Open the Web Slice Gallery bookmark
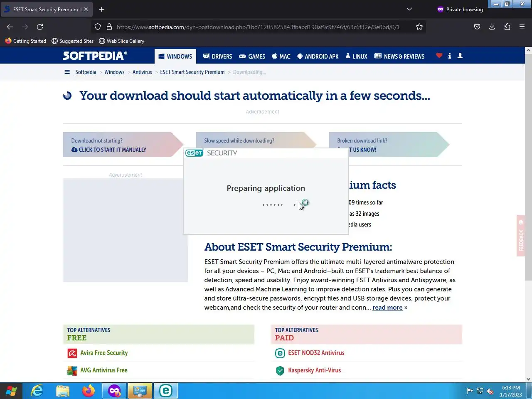The image size is (532, 399). (121, 41)
